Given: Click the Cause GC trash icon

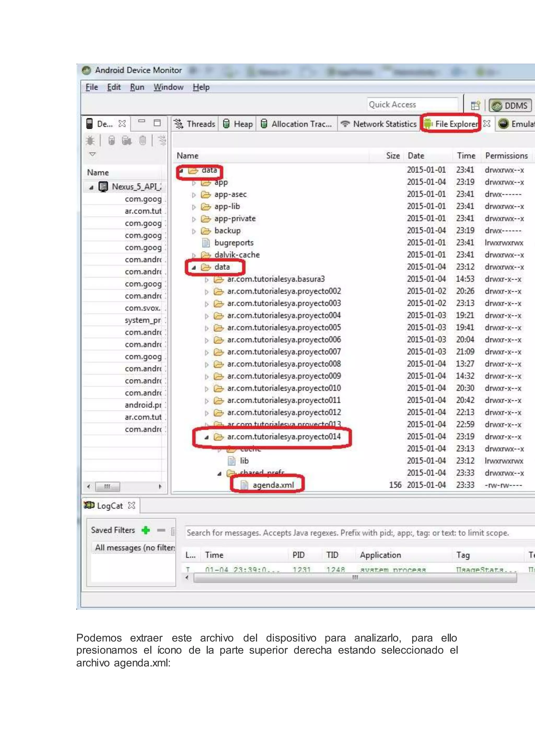Looking at the screenshot, I should 142,141.
